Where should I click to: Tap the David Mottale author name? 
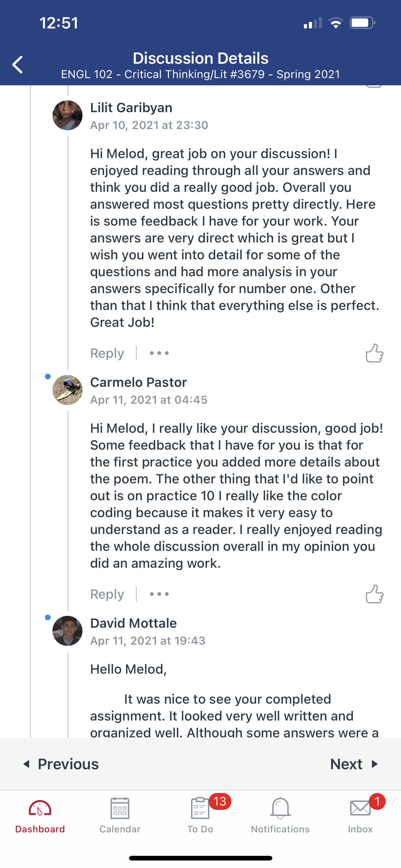point(133,623)
